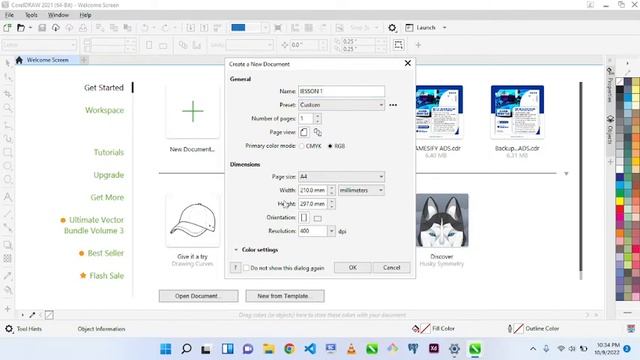Select the Zoom tool in toolbox
Viewport: 640px width, 360px height.
click(x=7, y=108)
